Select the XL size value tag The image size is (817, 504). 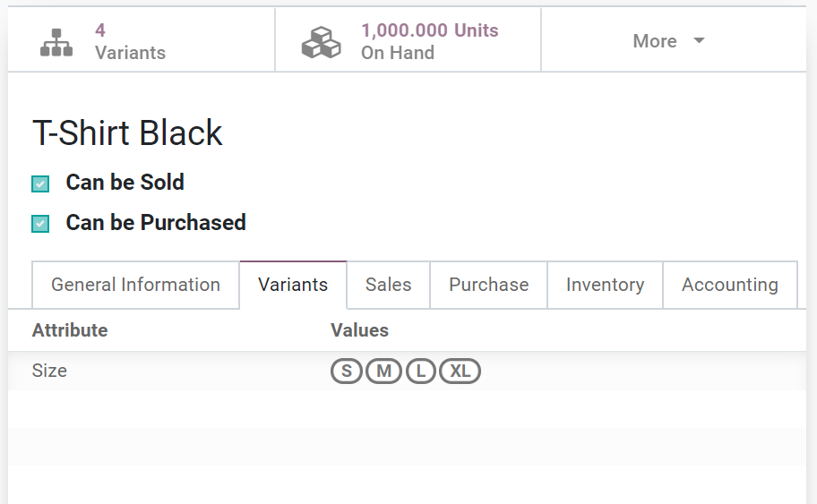tap(460, 372)
